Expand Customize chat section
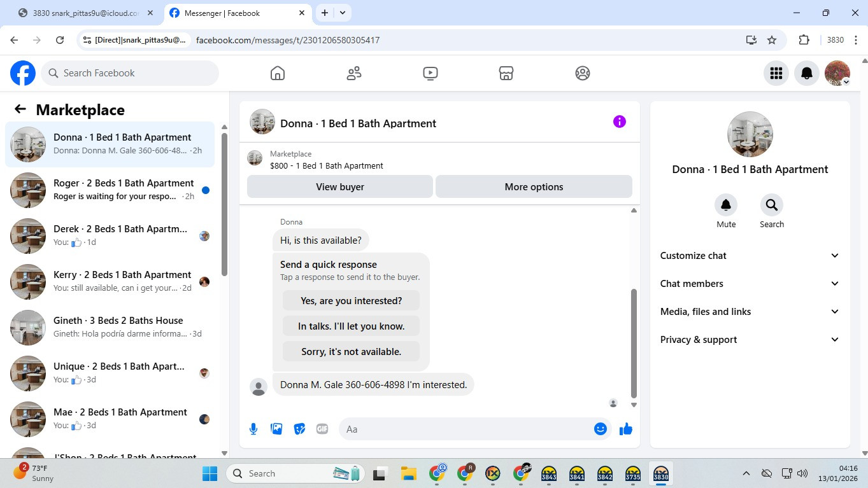The width and height of the screenshot is (868, 488). (x=750, y=256)
